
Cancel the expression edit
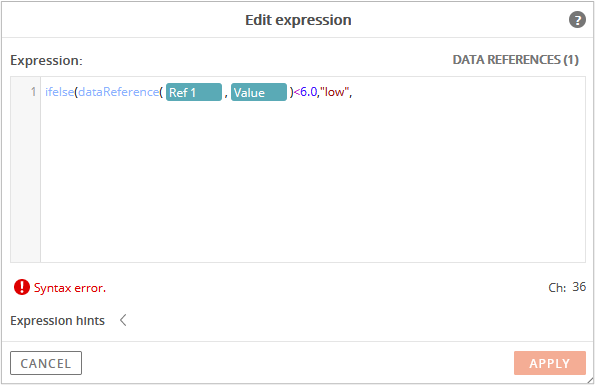click(46, 363)
